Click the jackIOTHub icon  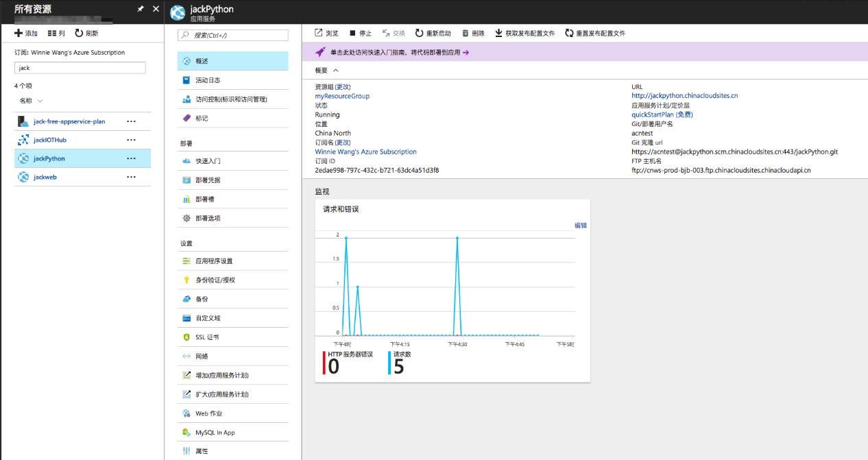23,140
